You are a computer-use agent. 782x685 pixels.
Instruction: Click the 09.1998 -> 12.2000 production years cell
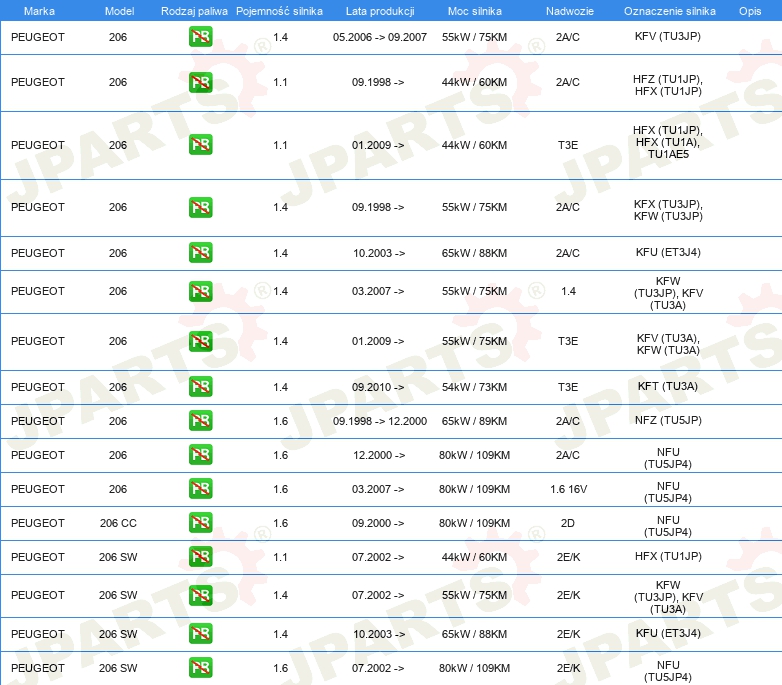380,421
